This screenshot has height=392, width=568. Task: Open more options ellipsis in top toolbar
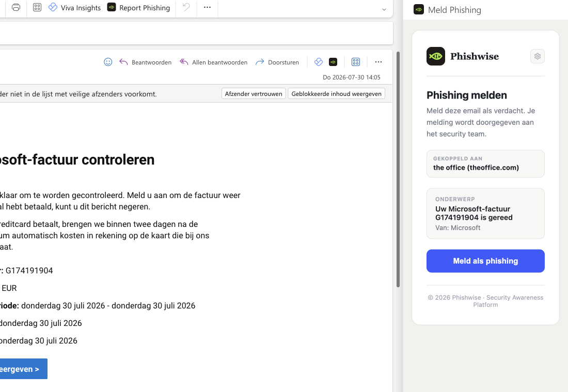click(207, 7)
